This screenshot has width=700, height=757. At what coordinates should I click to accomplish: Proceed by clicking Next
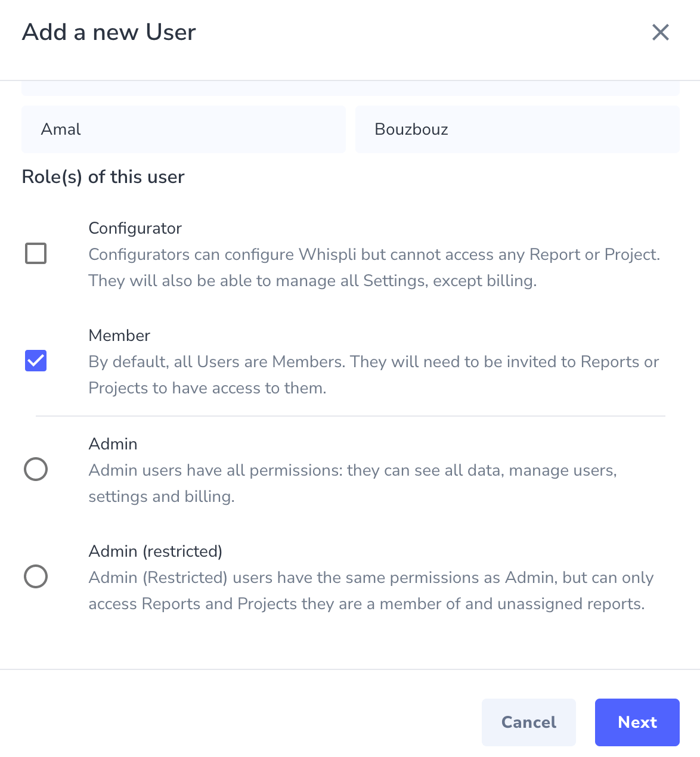tap(637, 722)
